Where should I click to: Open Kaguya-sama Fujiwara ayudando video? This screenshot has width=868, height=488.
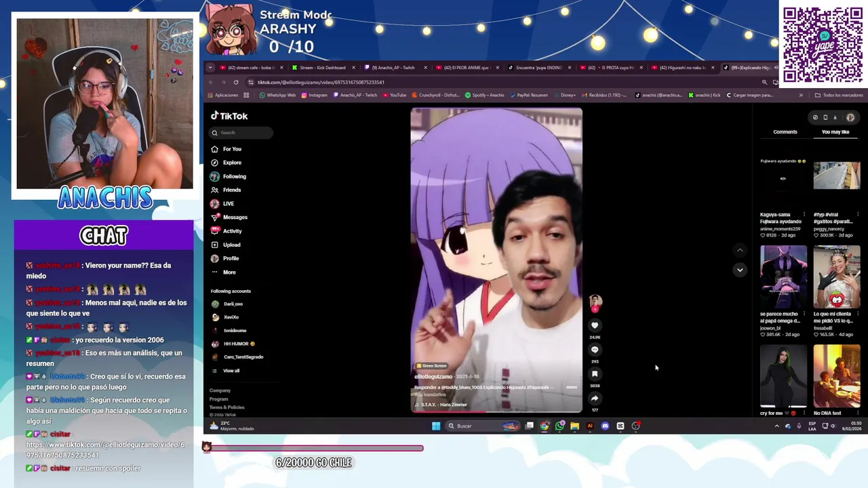[x=783, y=179]
